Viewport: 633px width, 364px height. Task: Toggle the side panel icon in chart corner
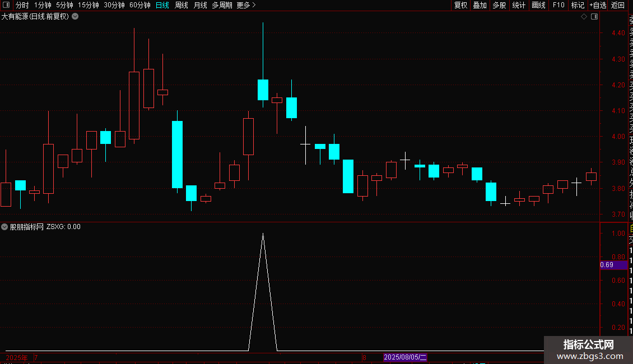594,17
